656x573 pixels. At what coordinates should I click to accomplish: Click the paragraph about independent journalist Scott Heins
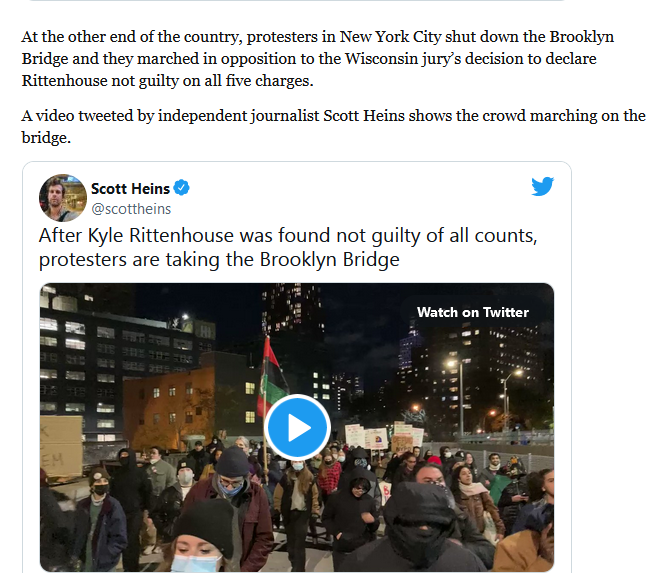click(333, 126)
